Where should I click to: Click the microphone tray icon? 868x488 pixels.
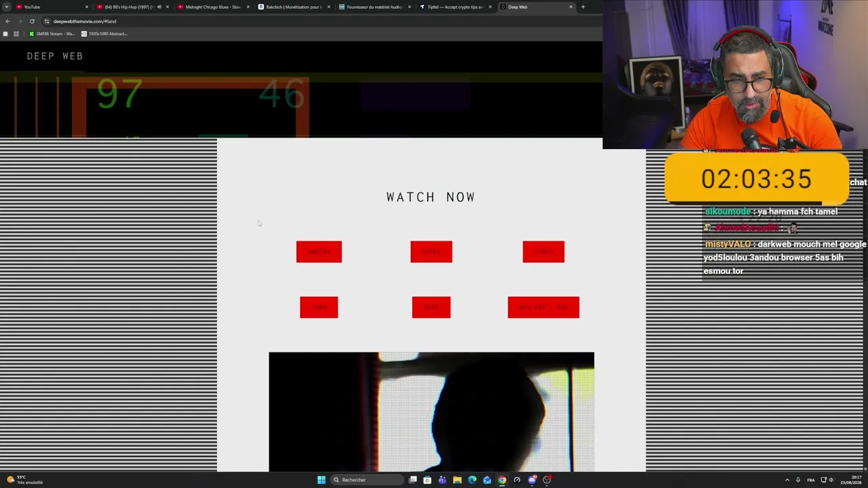(x=798, y=480)
